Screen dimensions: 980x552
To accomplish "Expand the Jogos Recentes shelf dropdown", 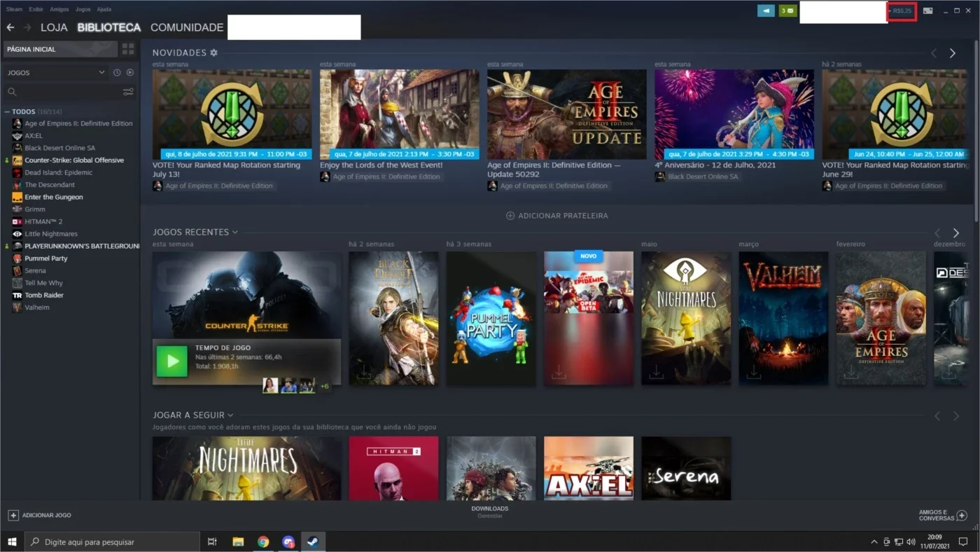I will [235, 233].
